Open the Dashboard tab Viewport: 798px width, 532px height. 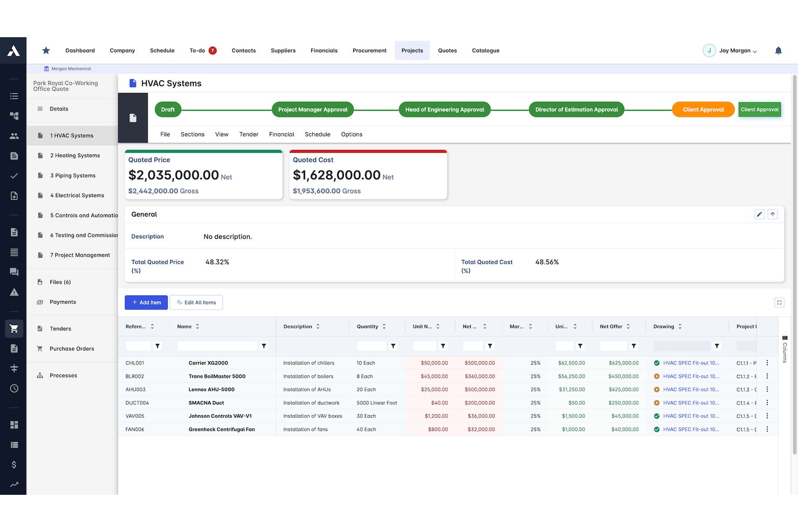coord(80,51)
